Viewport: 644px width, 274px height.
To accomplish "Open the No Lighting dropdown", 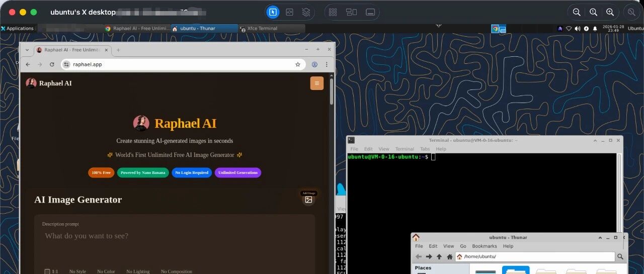I will tap(138, 271).
